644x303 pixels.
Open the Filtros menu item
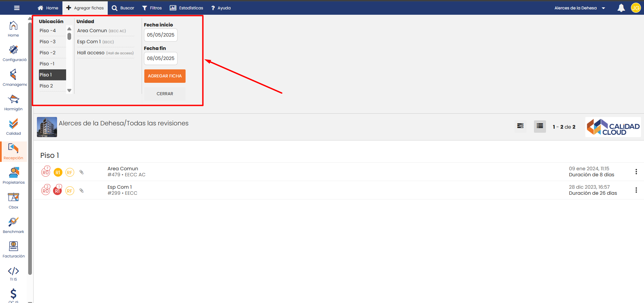coord(152,8)
